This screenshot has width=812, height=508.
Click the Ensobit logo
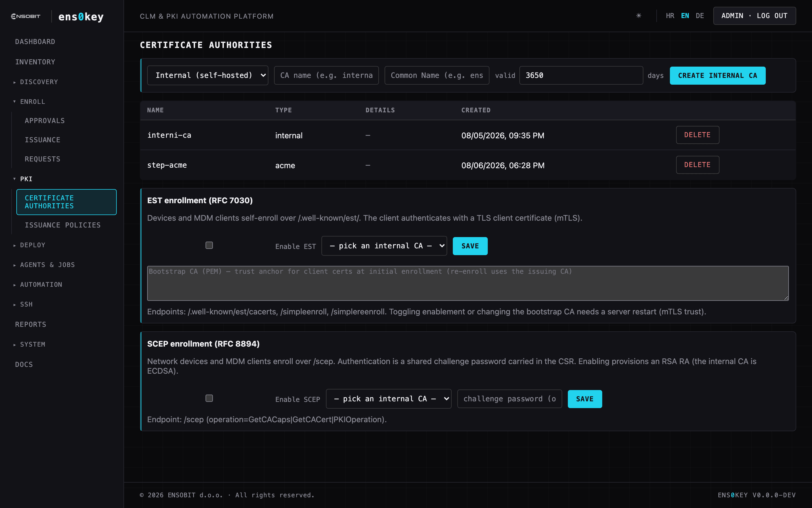[x=26, y=16]
